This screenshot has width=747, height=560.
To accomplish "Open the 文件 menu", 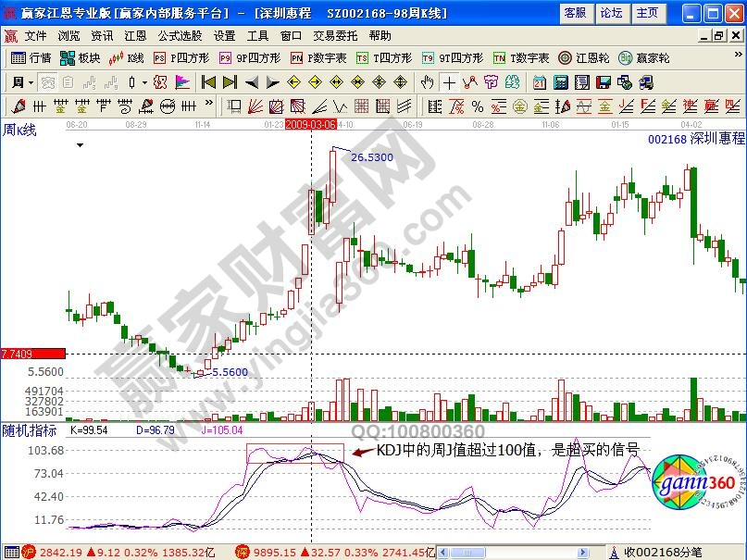I will point(35,35).
